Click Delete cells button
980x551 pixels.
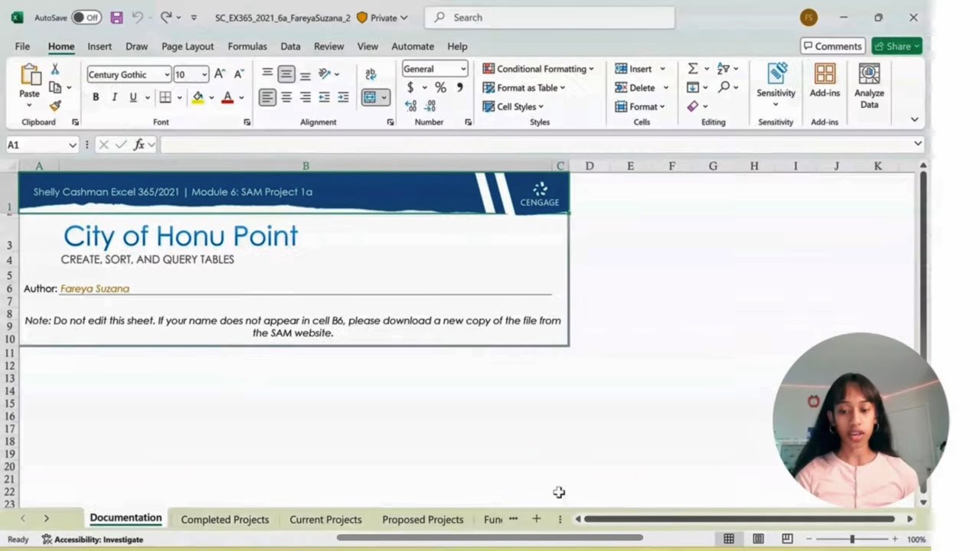(x=642, y=87)
